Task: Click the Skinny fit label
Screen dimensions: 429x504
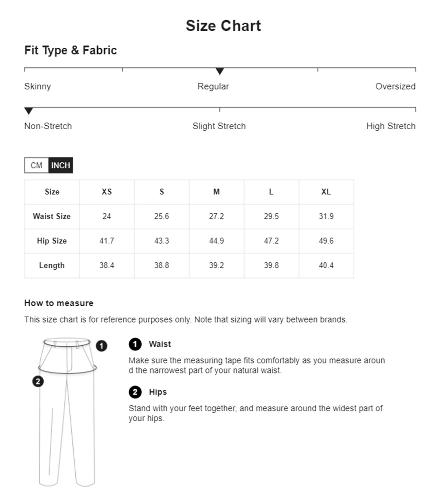Action: (x=38, y=86)
